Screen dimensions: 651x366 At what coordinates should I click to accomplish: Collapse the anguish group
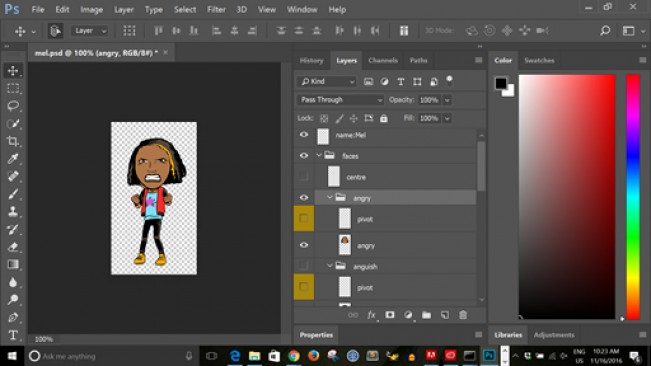click(330, 266)
